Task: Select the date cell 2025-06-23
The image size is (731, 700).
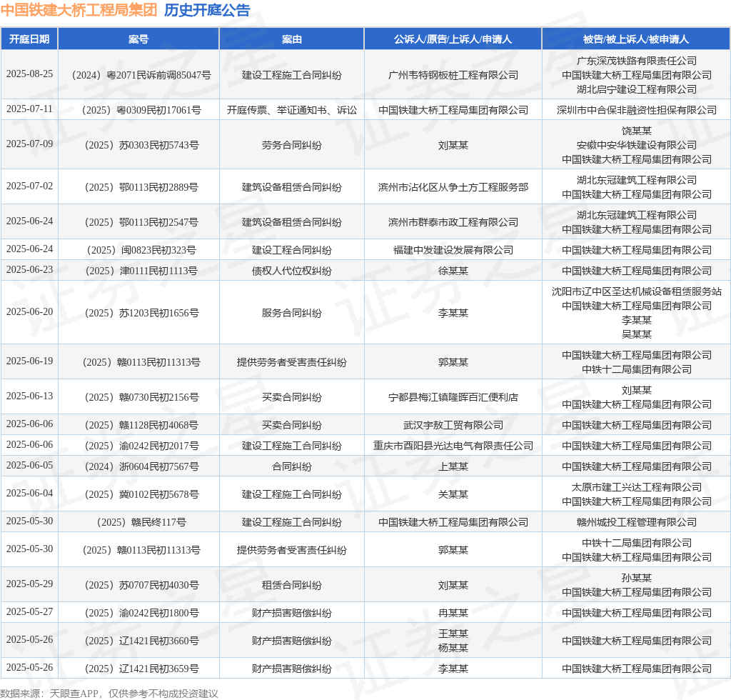Action: click(29, 269)
